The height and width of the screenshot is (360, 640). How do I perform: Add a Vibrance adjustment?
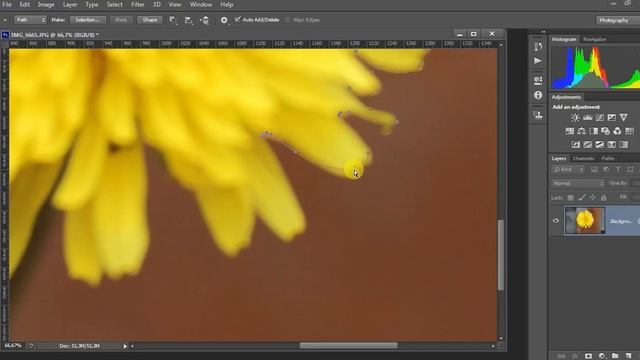[x=623, y=118]
